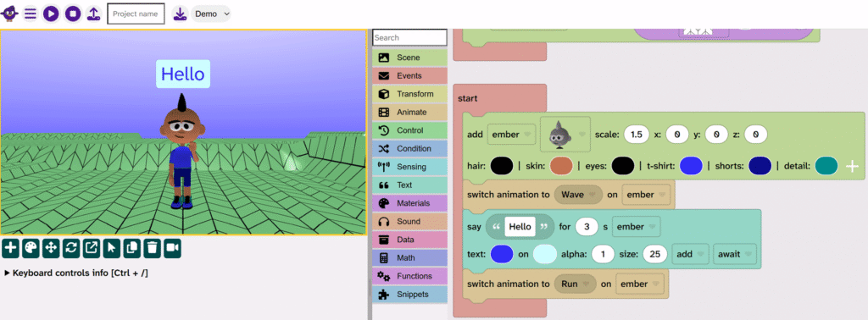Open ember variable dropdown in add block
The image size is (868, 320).
click(511, 135)
